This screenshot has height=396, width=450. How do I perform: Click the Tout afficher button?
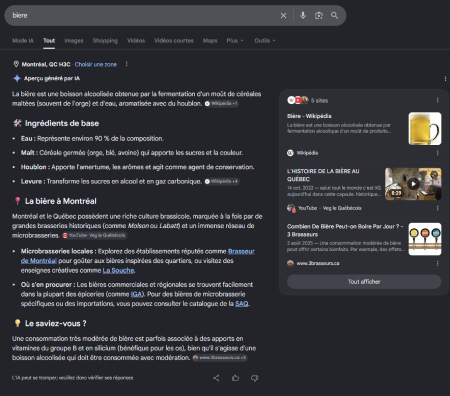point(364,282)
